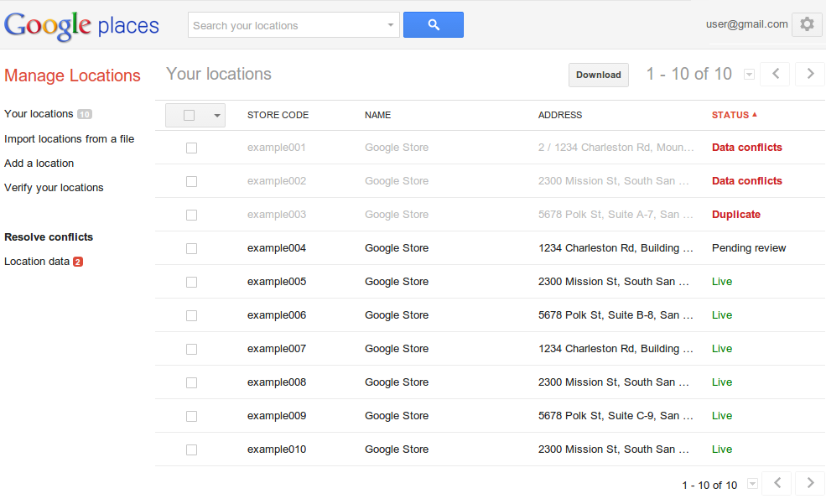Check the box for example005

[x=192, y=283]
